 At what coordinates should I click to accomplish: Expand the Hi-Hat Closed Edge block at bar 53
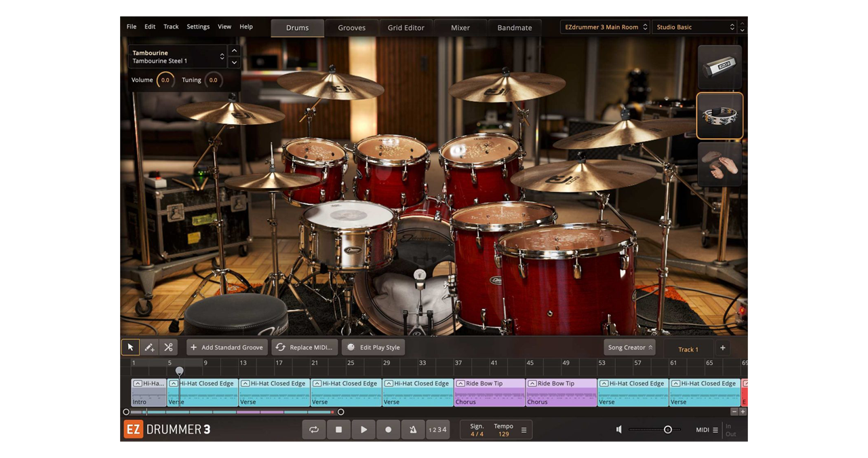pos(604,383)
